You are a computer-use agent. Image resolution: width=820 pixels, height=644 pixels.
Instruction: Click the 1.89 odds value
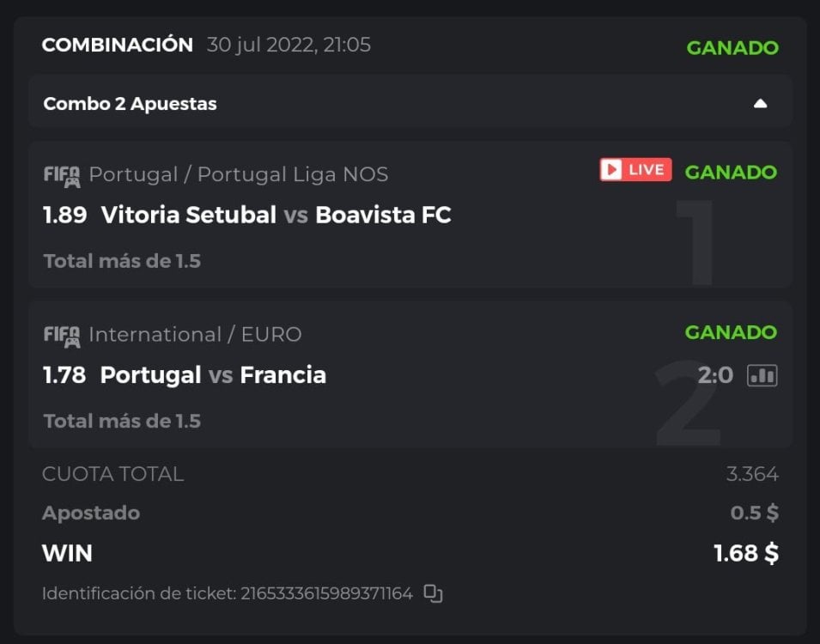click(x=65, y=215)
